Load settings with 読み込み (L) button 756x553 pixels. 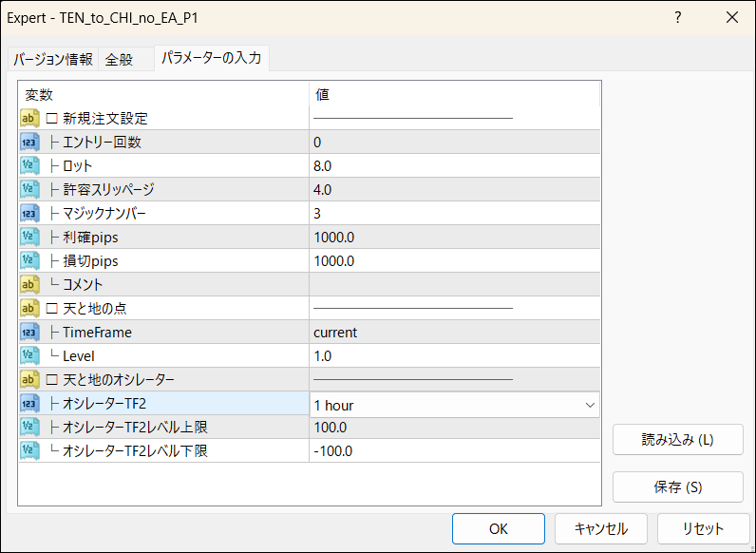point(677,440)
